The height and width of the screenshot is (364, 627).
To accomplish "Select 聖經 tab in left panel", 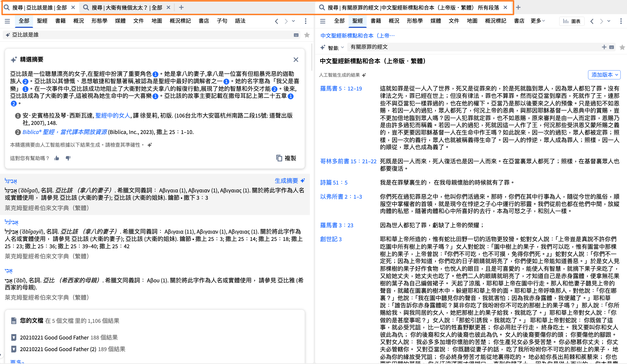I will tap(42, 21).
